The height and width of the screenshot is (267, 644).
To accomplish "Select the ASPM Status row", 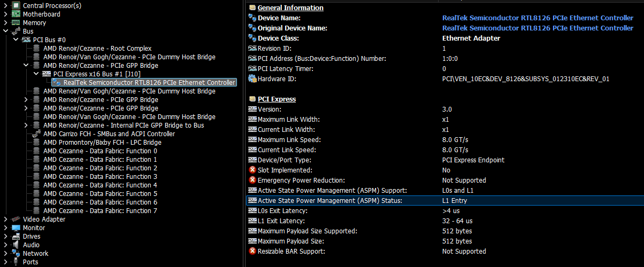I will (329, 201).
